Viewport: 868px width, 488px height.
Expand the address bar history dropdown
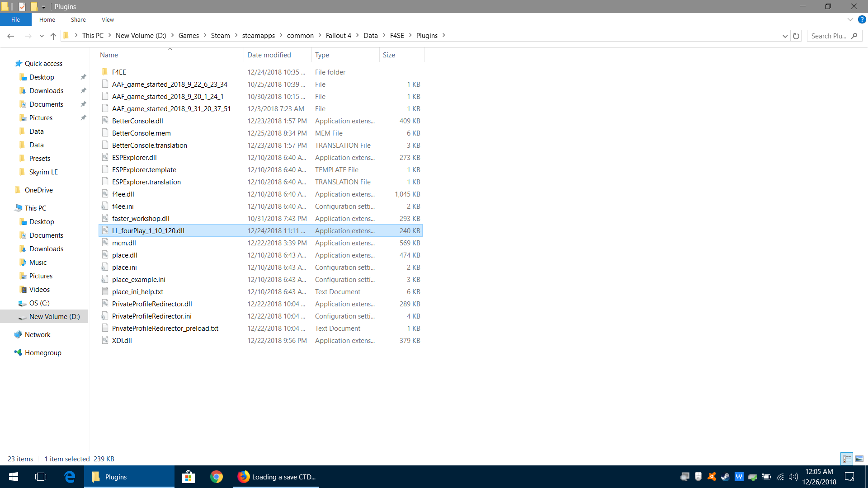[x=785, y=36]
